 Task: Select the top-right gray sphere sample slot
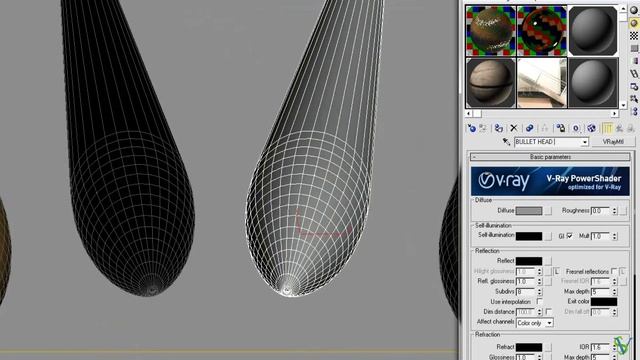[x=593, y=31]
